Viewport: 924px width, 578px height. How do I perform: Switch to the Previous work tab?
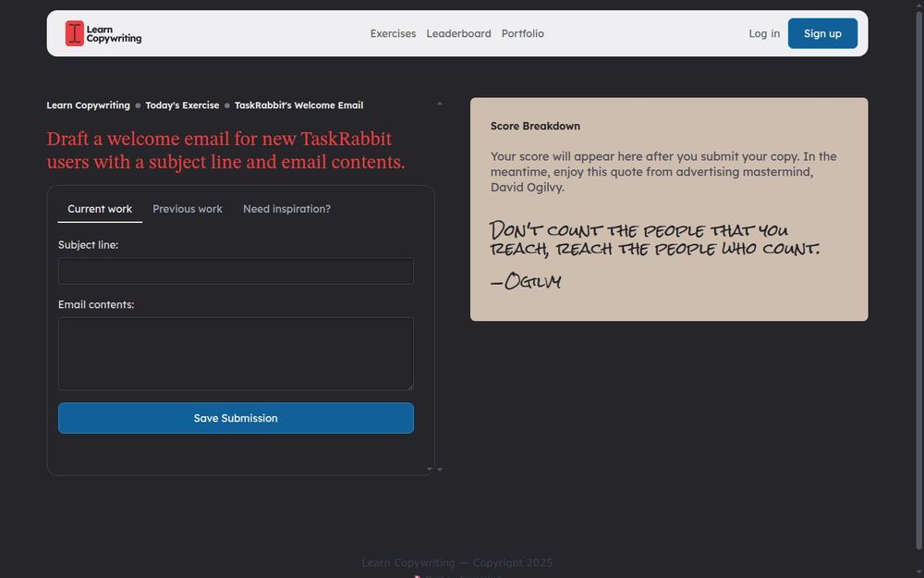click(188, 209)
